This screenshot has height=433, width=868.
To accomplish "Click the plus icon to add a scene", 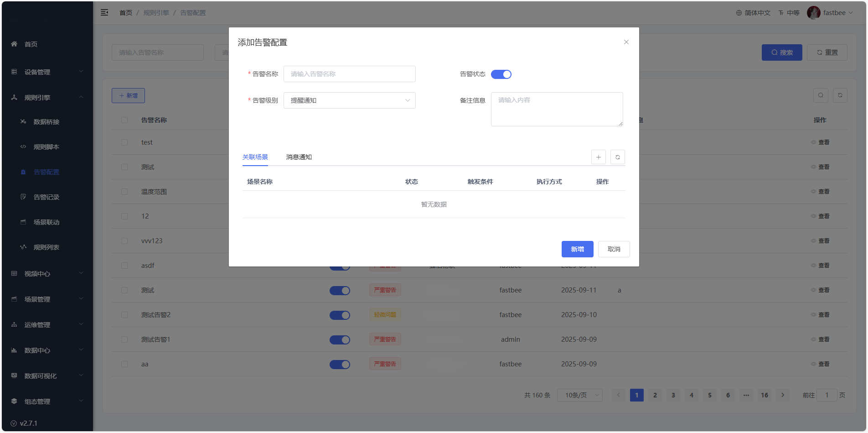I will 598,157.
